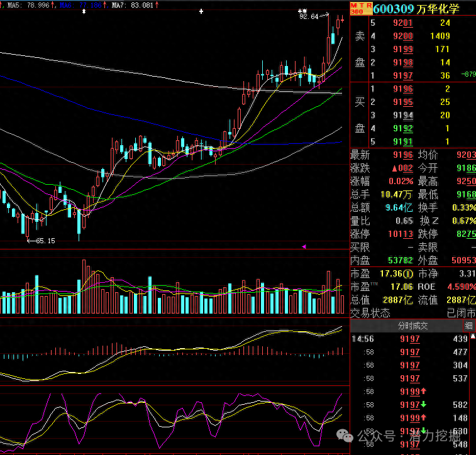Screen dimensions: 476x455
Task: Click the 最新 label
Action: click(360, 155)
